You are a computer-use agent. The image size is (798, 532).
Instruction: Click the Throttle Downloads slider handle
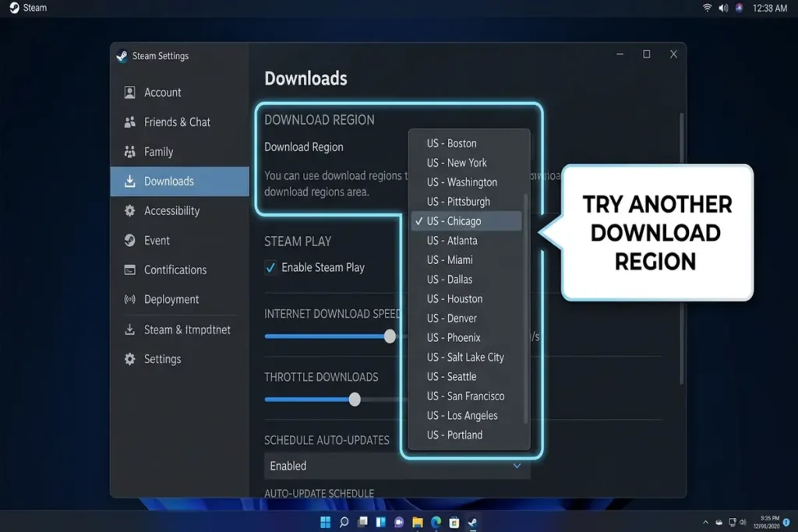(x=355, y=400)
